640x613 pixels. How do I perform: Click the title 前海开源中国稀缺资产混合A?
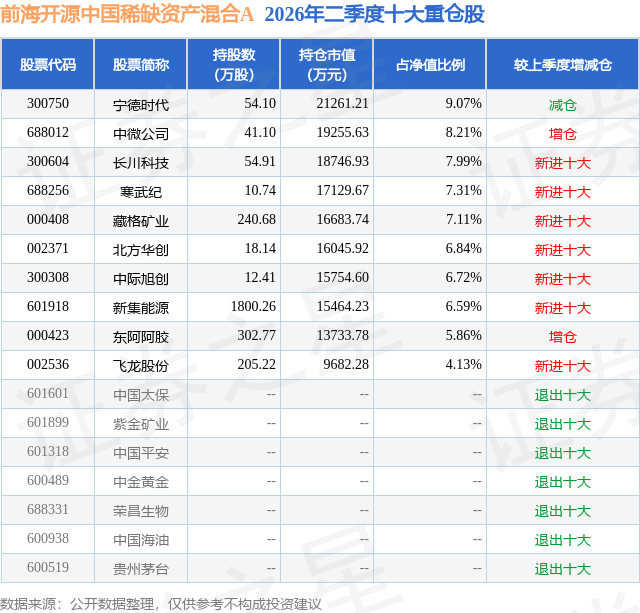127,14
